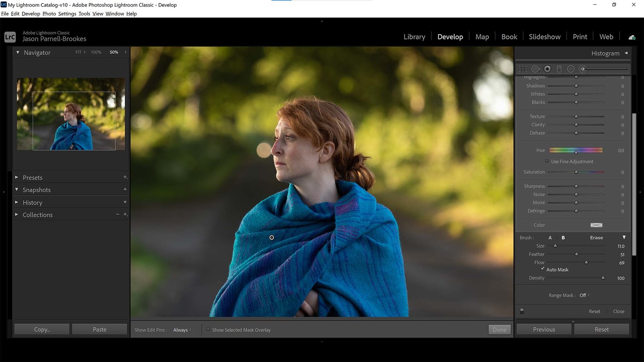Open the Develop menu
Viewport: 644px width, 362px height.
(30, 13)
